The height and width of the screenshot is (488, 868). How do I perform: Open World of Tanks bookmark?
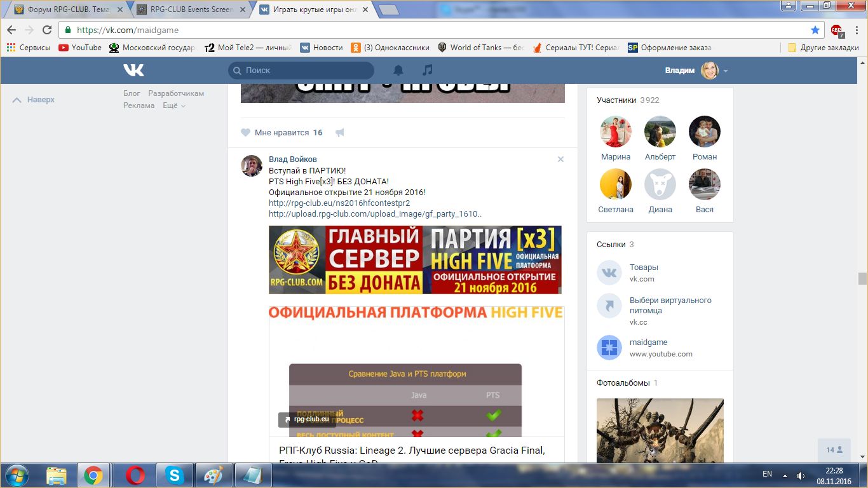(x=481, y=48)
